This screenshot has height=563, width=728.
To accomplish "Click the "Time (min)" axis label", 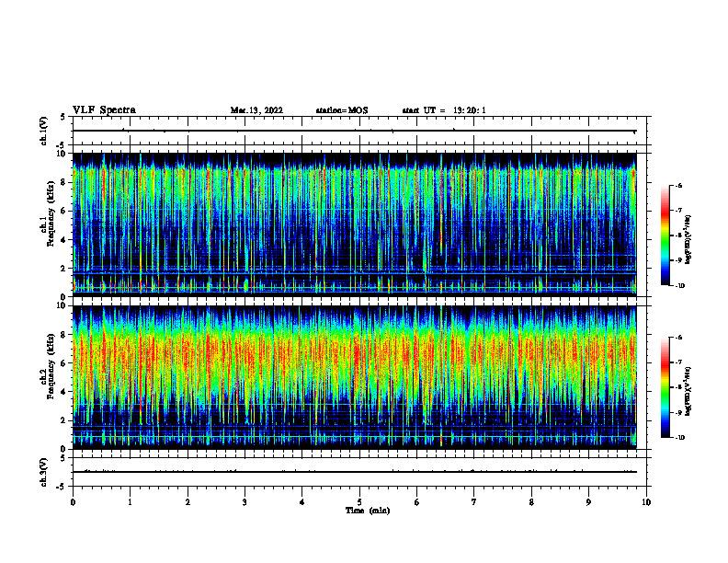I will [368, 511].
